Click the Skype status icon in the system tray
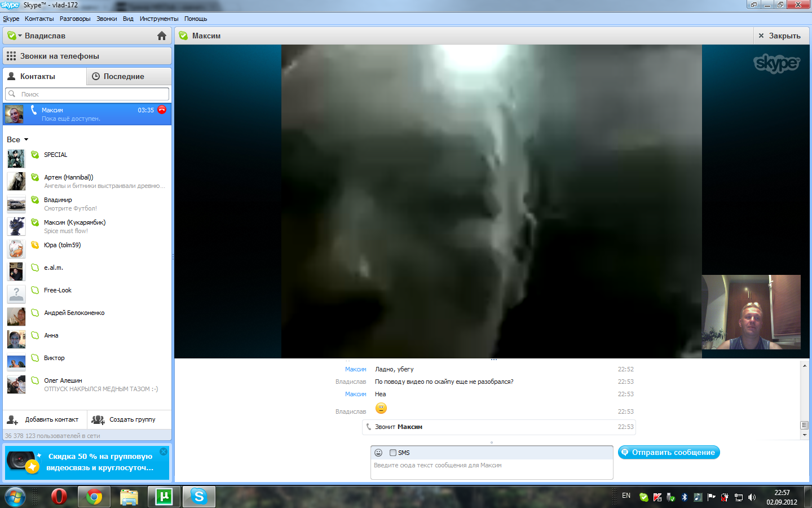This screenshot has height=508, width=812. point(643,497)
